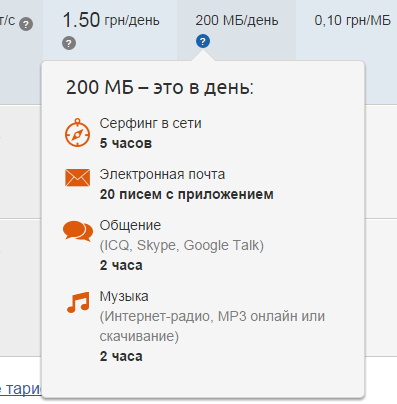Click the orange chat bubbles icon
Image resolution: width=397 pixels, height=404 pixels.
78,231
